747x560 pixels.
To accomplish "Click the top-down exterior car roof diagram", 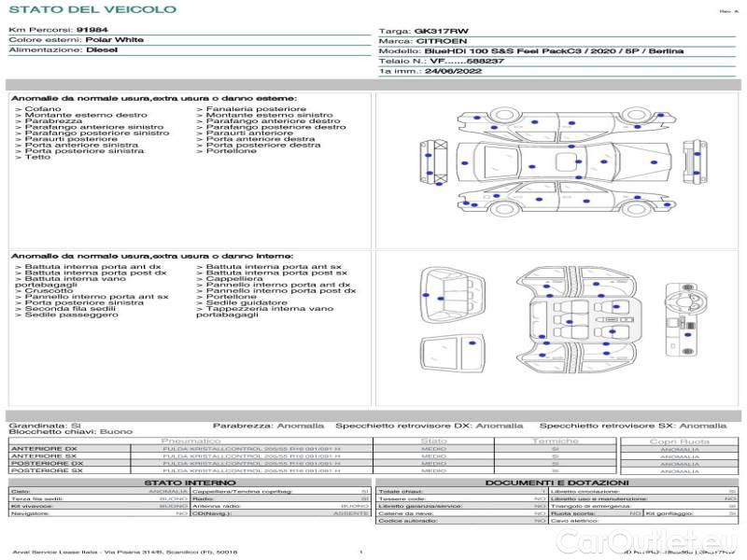I will tap(564, 161).
